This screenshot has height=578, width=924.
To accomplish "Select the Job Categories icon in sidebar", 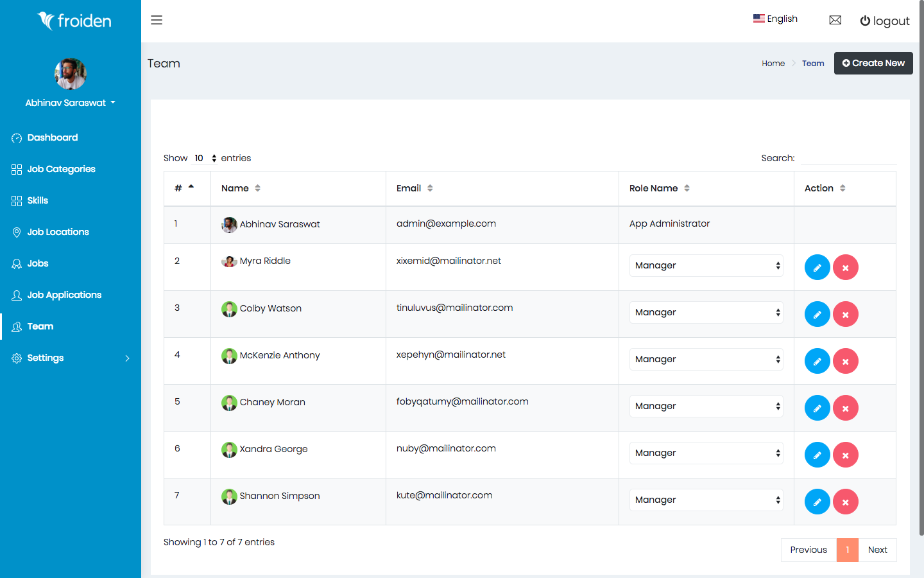I will click(x=16, y=169).
